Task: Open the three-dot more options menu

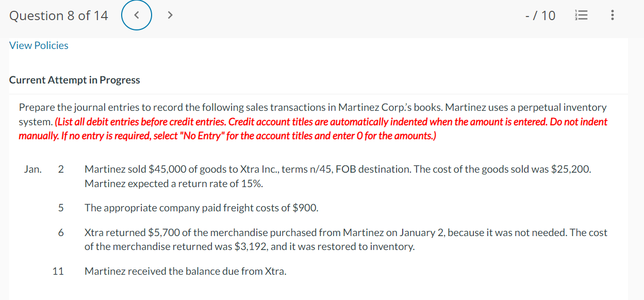Action: click(x=612, y=15)
